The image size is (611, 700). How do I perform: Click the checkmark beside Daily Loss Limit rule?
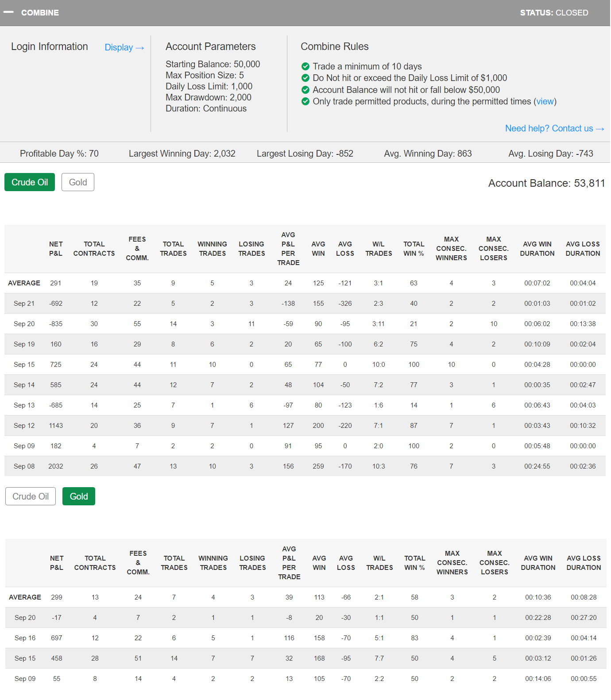(x=305, y=78)
